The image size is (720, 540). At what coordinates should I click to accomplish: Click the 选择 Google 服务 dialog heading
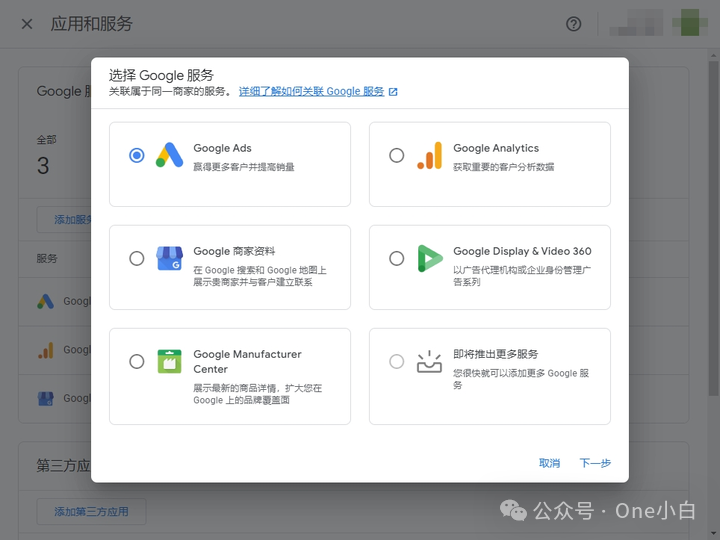point(161,75)
